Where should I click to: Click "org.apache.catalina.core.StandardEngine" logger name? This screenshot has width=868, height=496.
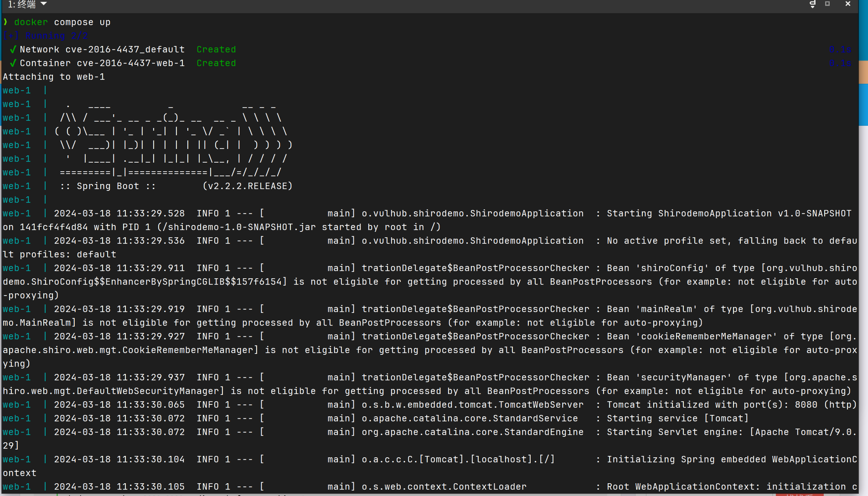(473, 432)
